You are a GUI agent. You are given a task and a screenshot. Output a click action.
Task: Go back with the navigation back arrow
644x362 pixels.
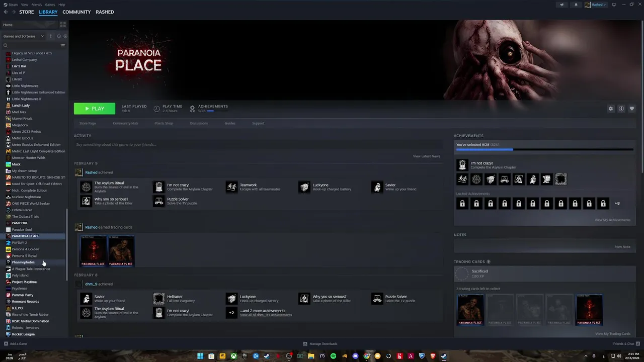pos(6,12)
